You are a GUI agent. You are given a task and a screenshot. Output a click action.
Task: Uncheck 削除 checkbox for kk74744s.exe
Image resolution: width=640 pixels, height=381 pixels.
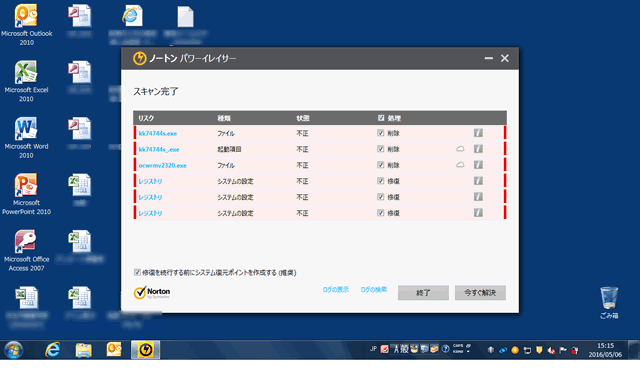(380, 133)
